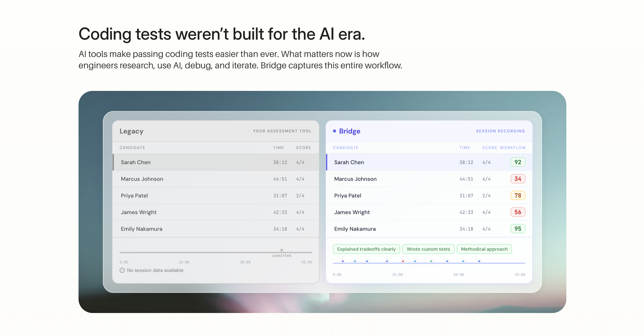Select time 34:18 in the Bridge panel
Image resolution: width=644 pixels, height=336 pixels.
(466, 229)
